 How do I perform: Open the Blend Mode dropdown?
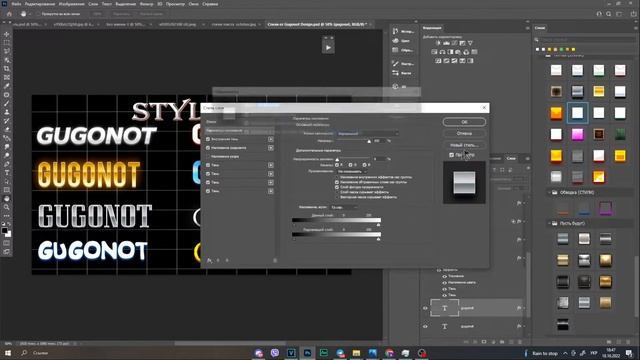368,133
